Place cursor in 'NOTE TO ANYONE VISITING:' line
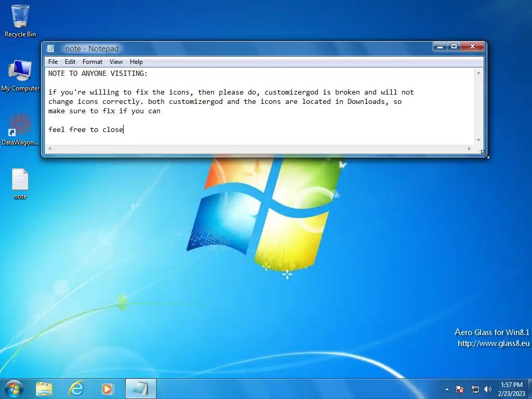This screenshot has width=532, height=399. (x=98, y=73)
